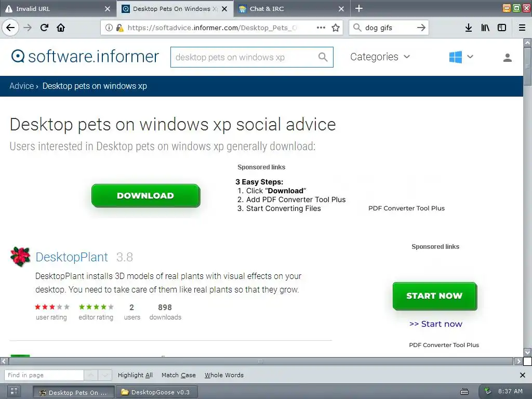
Task: Click the next find match arrow
Action: click(x=105, y=375)
